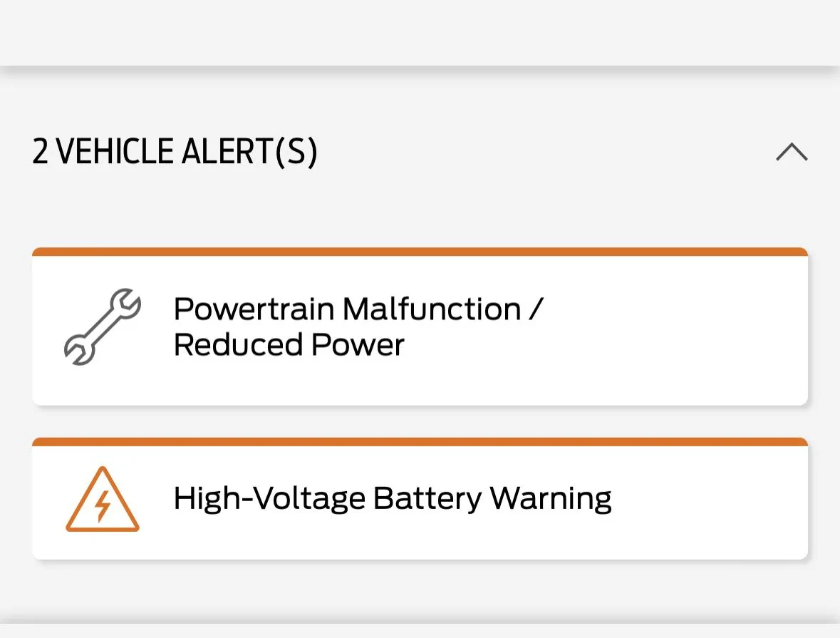Click the wrench icon on the Powertrain alert
The width and height of the screenshot is (840, 638).
[x=103, y=326]
